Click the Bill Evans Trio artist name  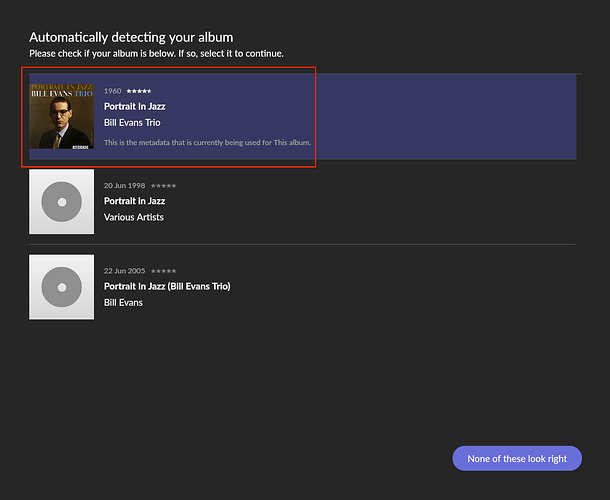pyautogui.click(x=132, y=123)
